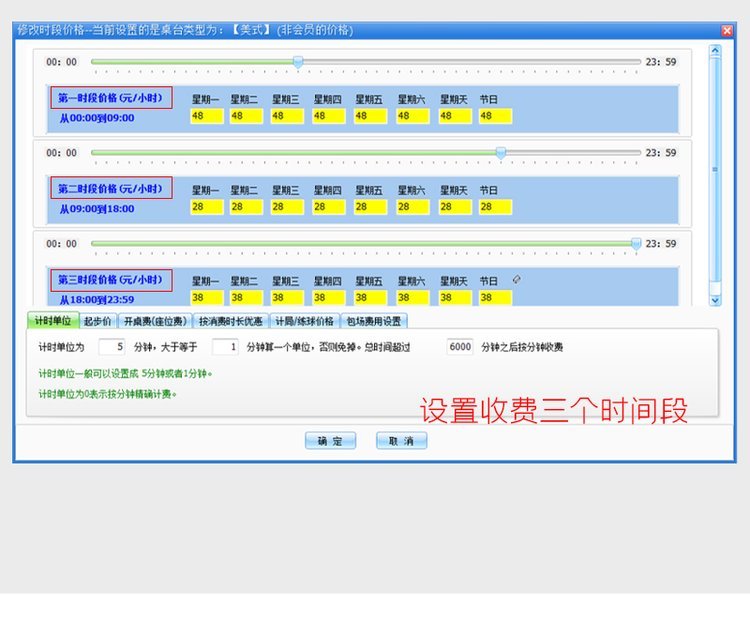
Task: Open the 起步价 tab
Action: [x=98, y=321]
